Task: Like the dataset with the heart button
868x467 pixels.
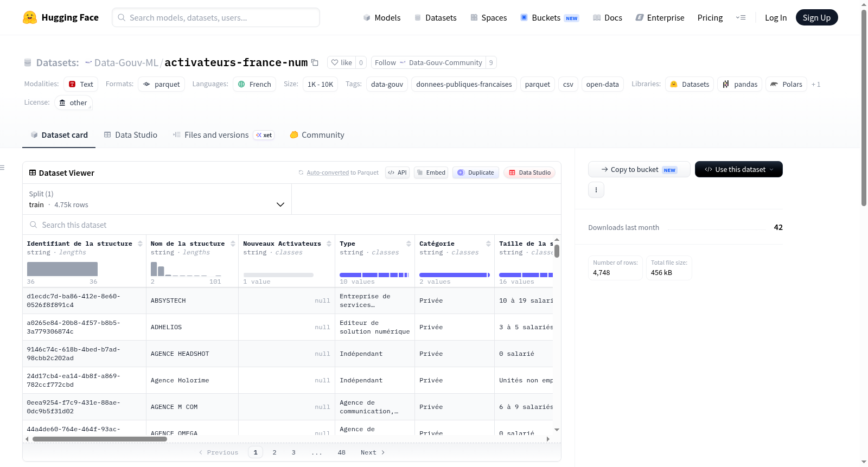Action: click(342, 62)
